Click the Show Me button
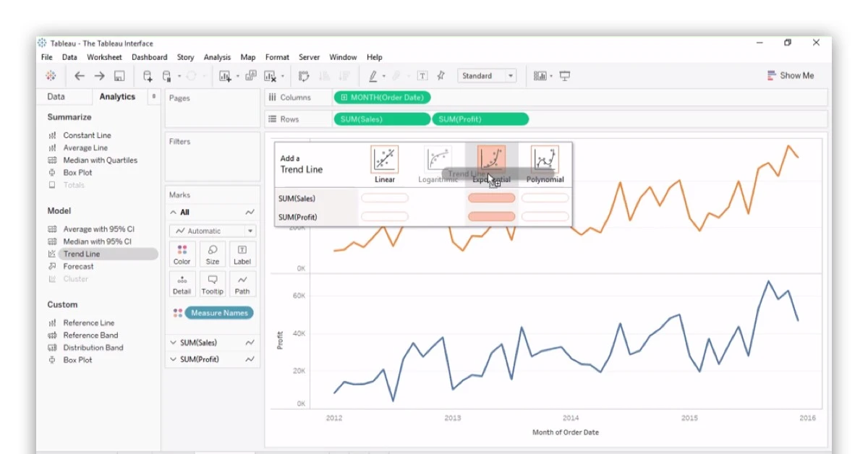This screenshot has width=868, height=454. point(790,76)
